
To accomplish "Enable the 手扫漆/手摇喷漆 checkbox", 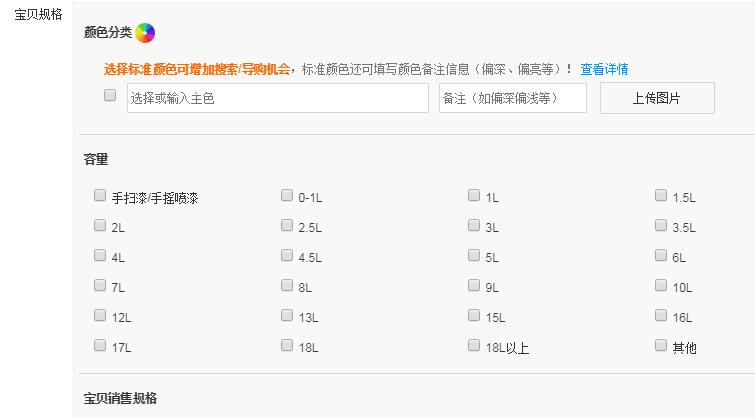I will coord(100,195).
